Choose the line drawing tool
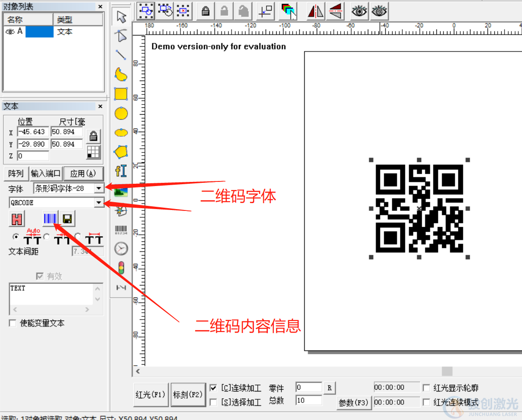 121,55
